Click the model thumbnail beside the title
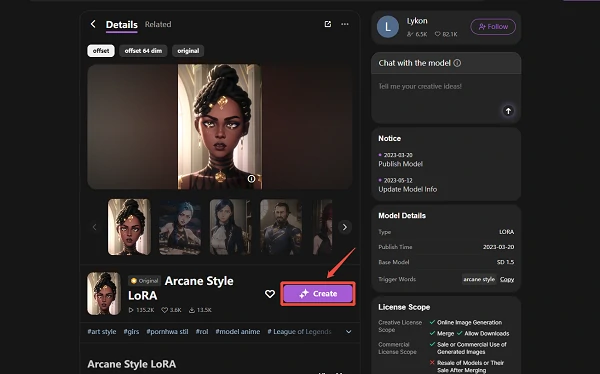 [x=104, y=294]
